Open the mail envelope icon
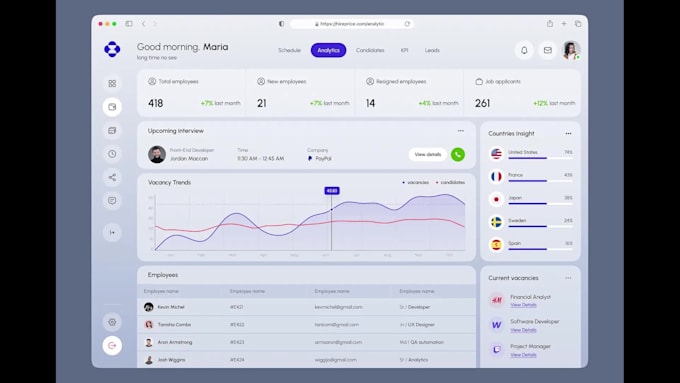Screen dimensions: 680x383 [548, 50]
